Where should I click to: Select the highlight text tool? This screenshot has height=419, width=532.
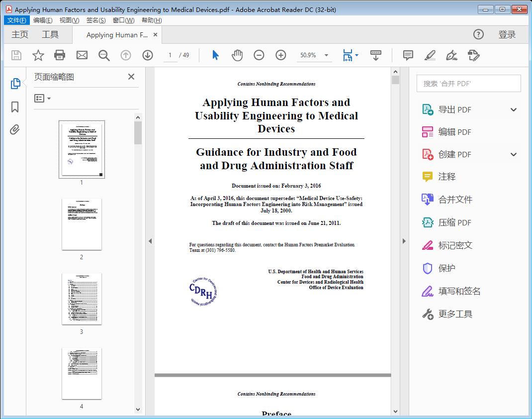tap(429, 55)
